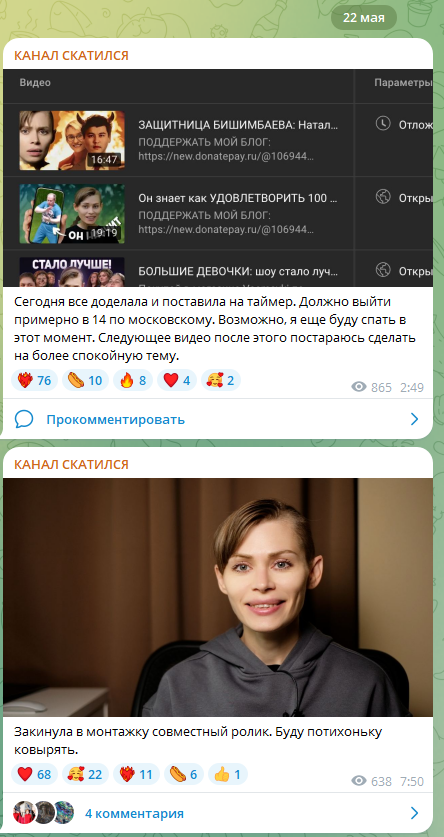
Task: Open comments via Прокомментировать link
Action: (115, 420)
